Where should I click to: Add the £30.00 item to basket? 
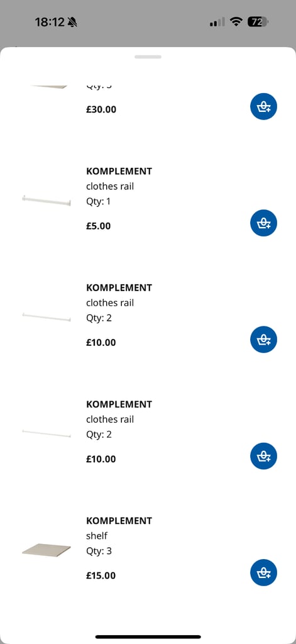click(263, 106)
